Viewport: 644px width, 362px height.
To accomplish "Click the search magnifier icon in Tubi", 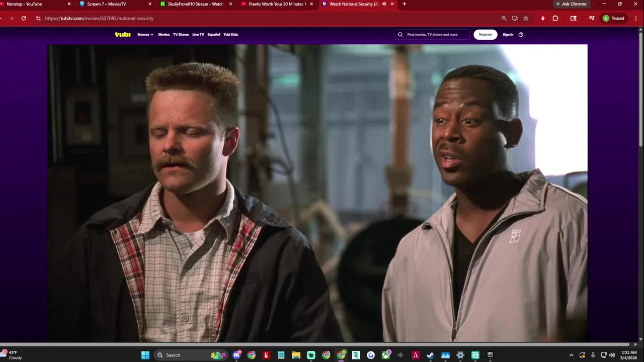I will pos(400,35).
